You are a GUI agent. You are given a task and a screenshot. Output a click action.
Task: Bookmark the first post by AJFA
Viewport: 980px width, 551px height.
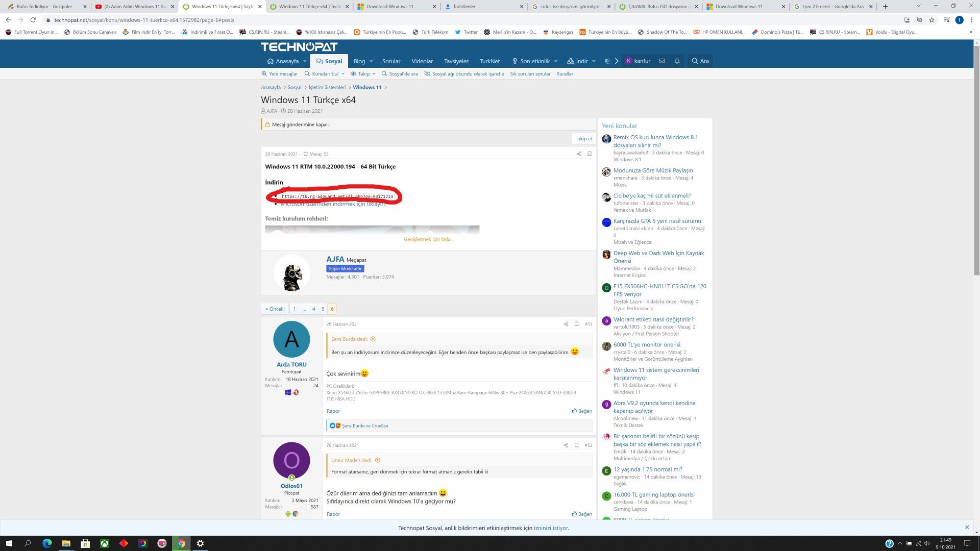point(590,154)
